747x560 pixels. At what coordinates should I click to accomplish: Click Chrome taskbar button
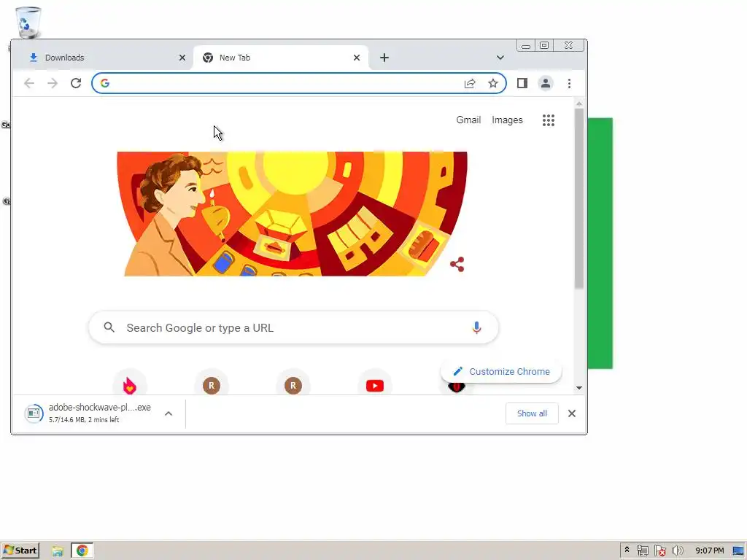(x=82, y=551)
